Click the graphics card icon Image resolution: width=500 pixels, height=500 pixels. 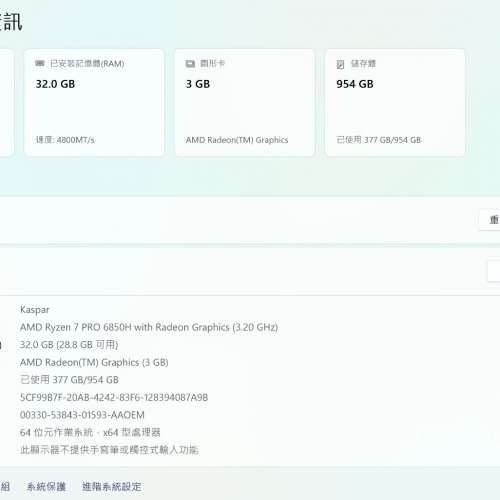190,64
